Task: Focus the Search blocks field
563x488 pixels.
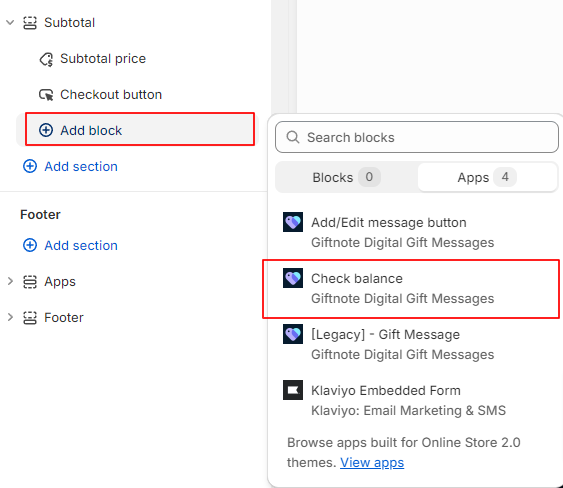Action: point(417,137)
